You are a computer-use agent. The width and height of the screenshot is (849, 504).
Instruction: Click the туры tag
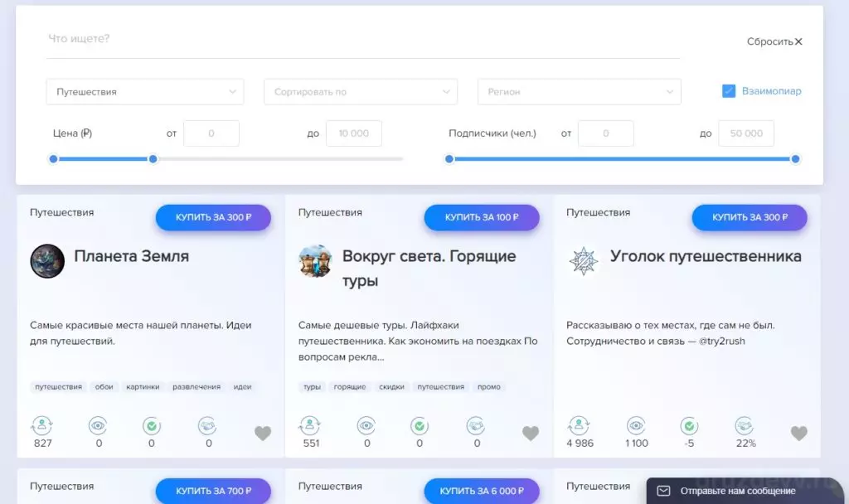pos(312,387)
